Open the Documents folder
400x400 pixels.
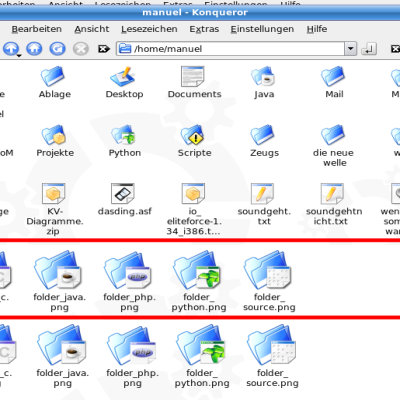pos(194,82)
